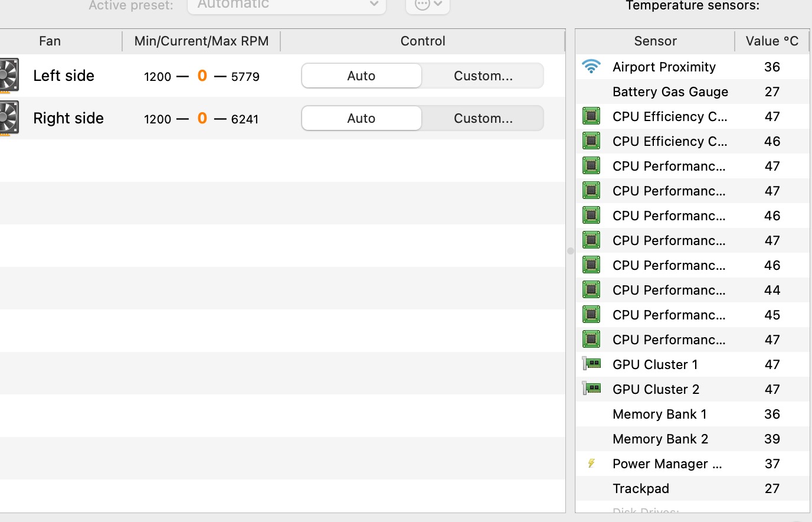Screen dimensions: 812x522
Task: Click the GPU Cluster 1 card icon
Action: pyautogui.click(x=591, y=364)
